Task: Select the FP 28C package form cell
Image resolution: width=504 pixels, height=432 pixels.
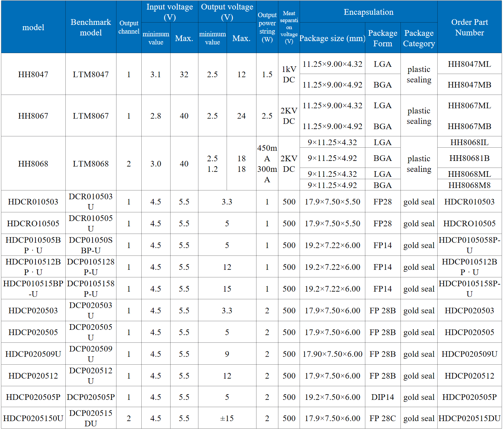Action: 383,418
